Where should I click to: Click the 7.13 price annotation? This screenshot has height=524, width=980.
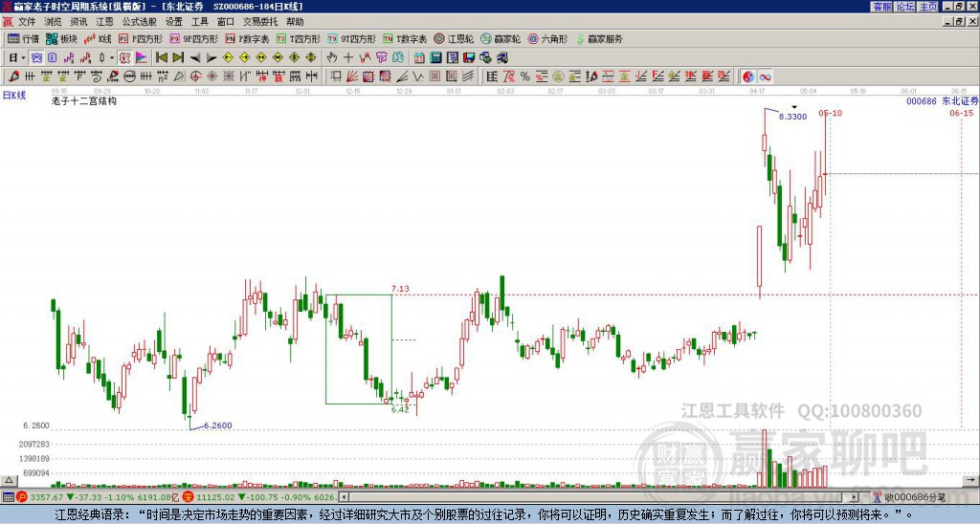click(x=400, y=289)
